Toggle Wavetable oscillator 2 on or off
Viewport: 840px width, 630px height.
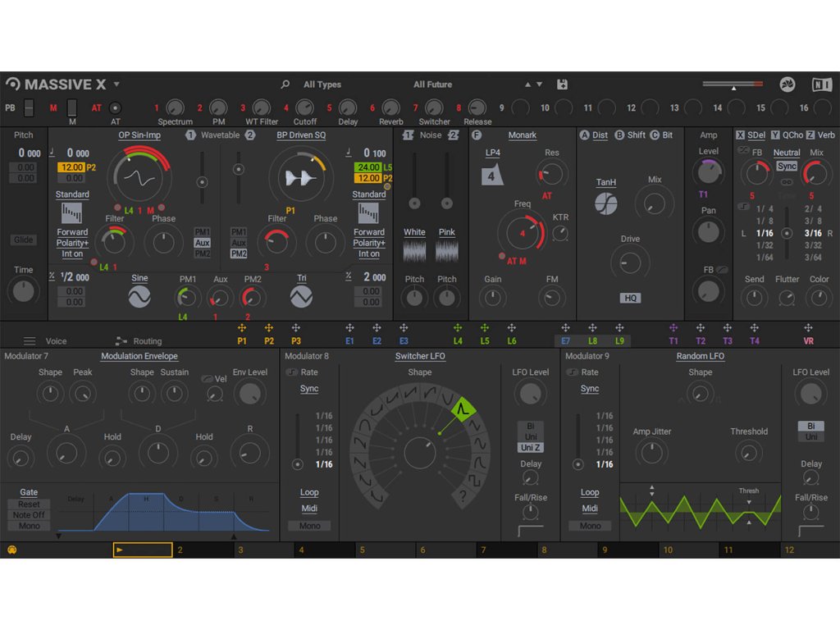(250, 135)
